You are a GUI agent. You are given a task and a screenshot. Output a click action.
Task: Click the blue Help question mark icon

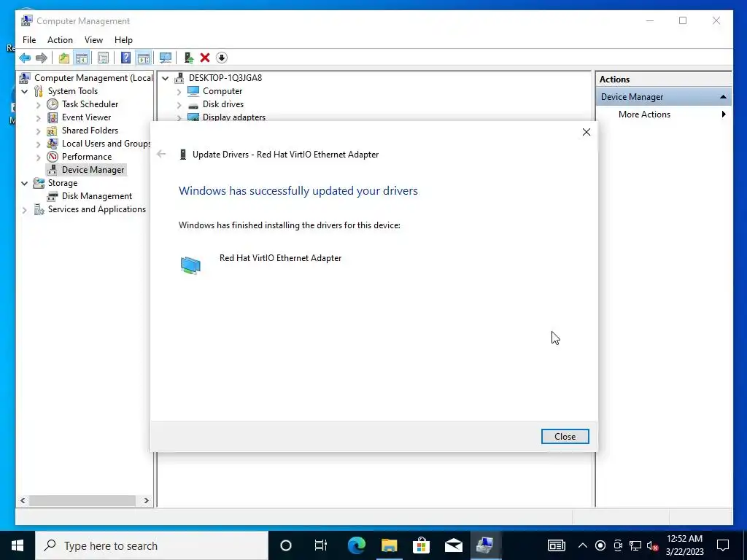click(x=125, y=58)
